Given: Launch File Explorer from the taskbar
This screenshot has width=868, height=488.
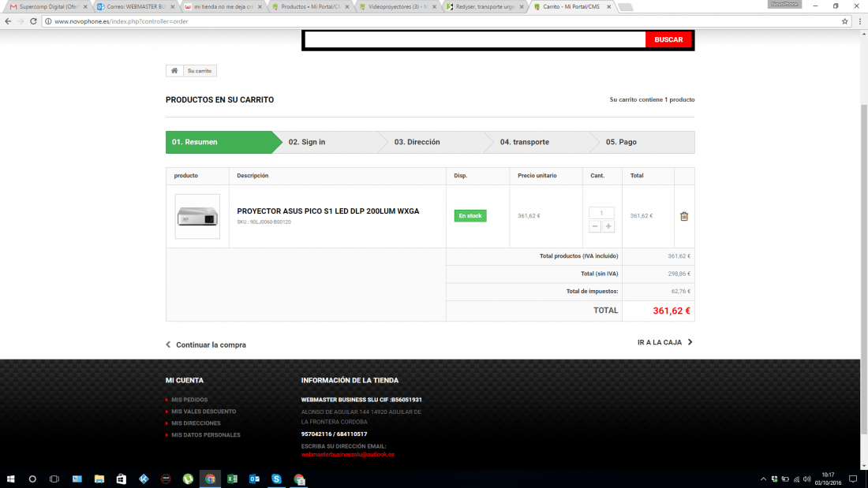Looking at the screenshot, I should pos(99,479).
